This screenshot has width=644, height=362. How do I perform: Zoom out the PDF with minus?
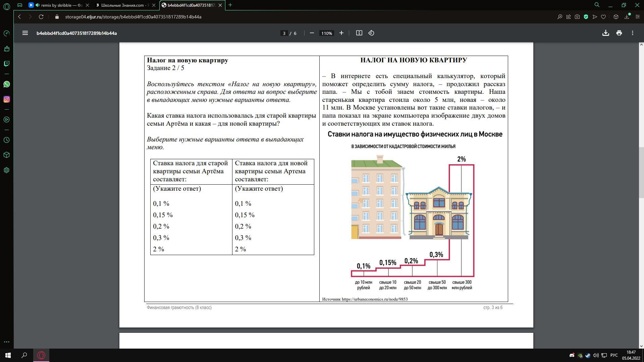[312, 33]
